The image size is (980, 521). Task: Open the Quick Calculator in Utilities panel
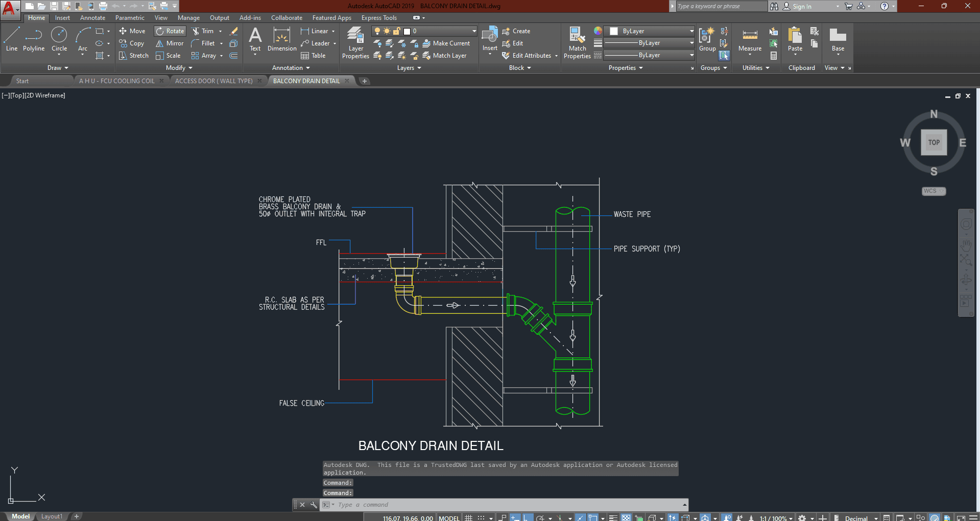click(x=774, y=56)
